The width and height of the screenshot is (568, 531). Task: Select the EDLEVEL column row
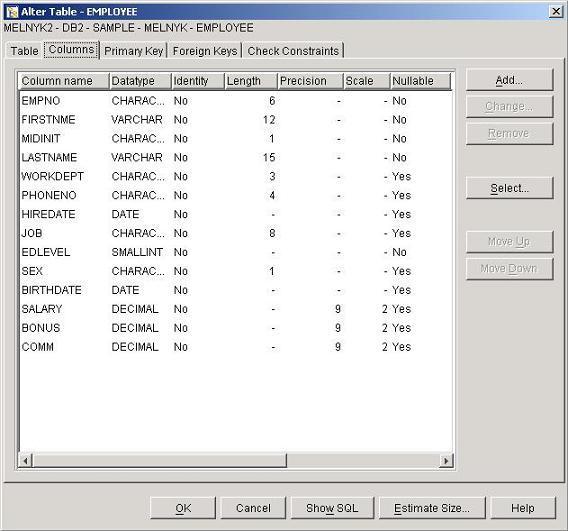pyautogui.click(x=235, y=252)
